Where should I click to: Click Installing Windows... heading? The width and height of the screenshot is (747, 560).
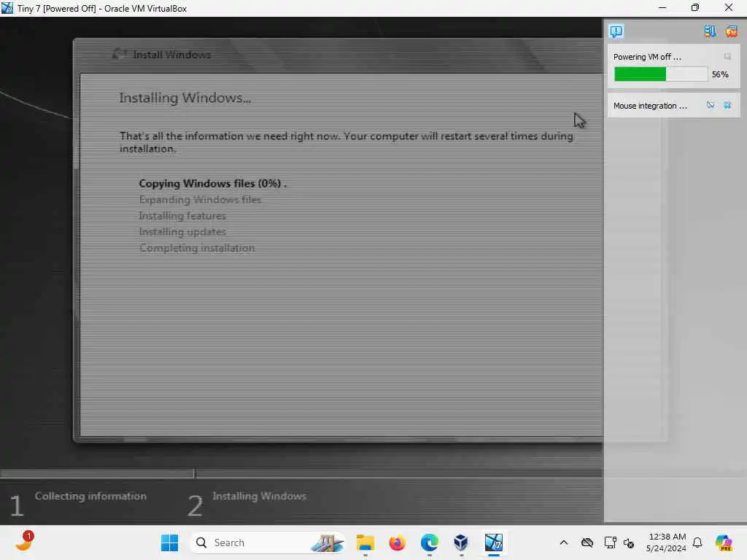pyautogui.click(x=185, y=98)
